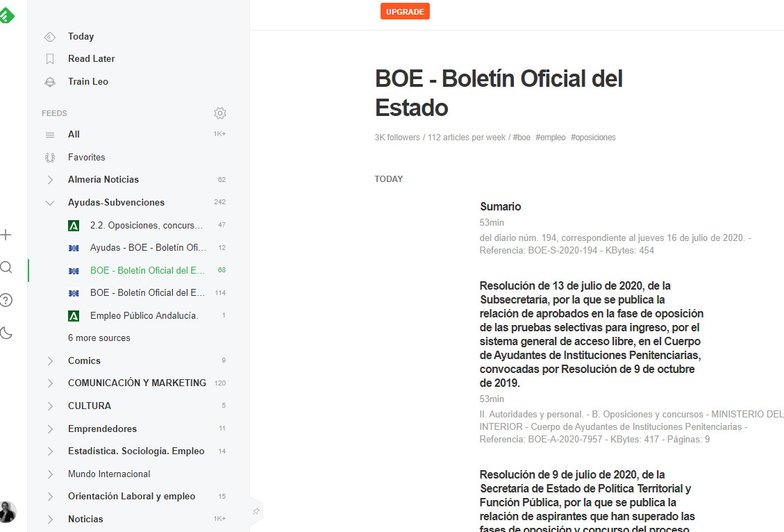The width and height of the screenshot is (784, 532).
Task: Open Resolución de 13 de julio article
Action: [x=592, y=334]
